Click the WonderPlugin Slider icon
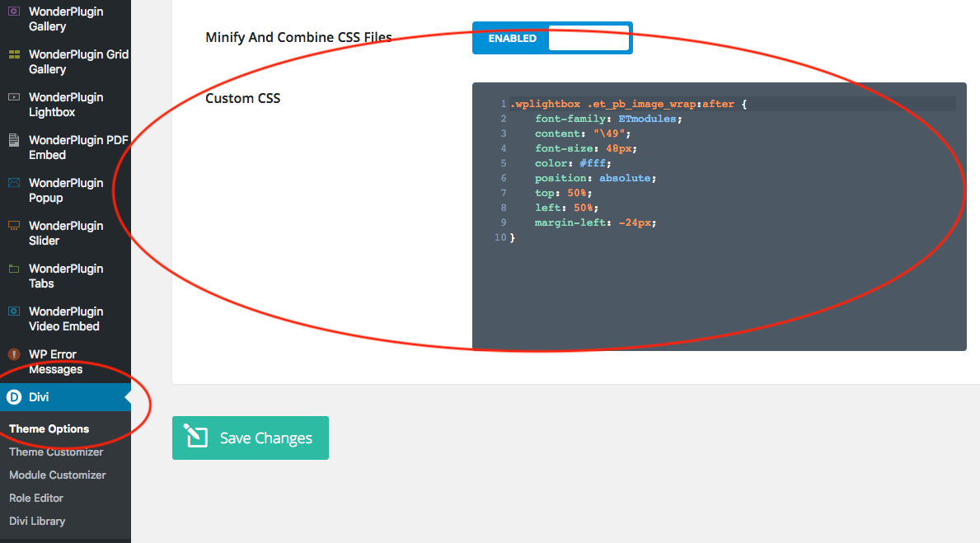This screenshot has height=543, width=980. tap(14, 226)
